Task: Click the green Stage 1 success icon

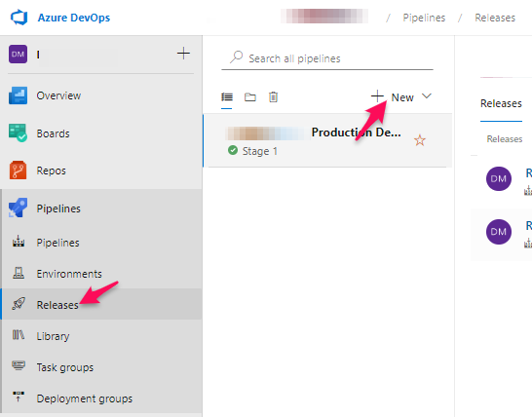Action: pyautogui.click(x=233, y=150)
